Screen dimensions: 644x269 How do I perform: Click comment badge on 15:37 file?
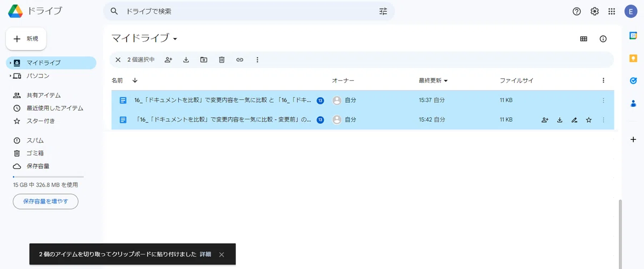[320, 100]
